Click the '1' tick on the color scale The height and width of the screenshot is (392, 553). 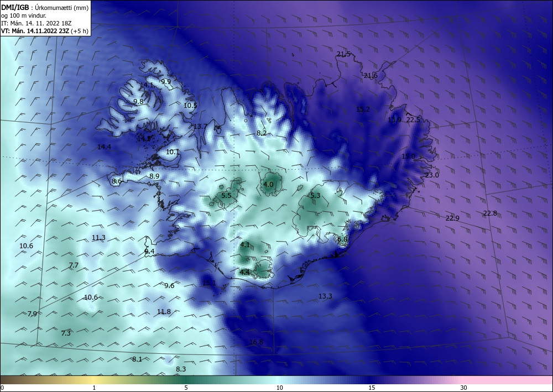(x=94, y=388)
